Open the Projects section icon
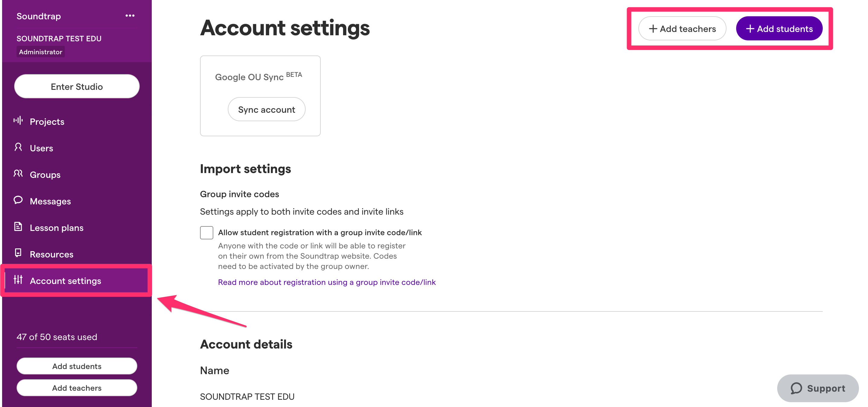The width and height of the screenshot is (868, 407). pyautogui.click(x=18, y=121)
